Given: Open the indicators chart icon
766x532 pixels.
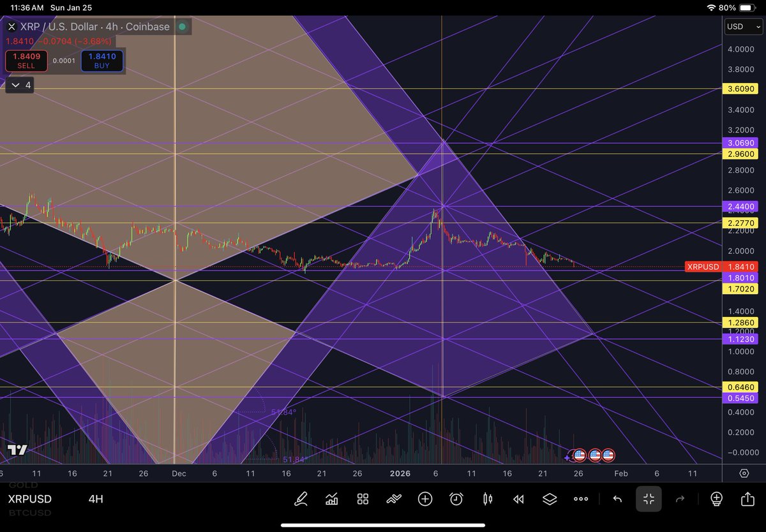Looking at the screenshot, I should [331, 499].
